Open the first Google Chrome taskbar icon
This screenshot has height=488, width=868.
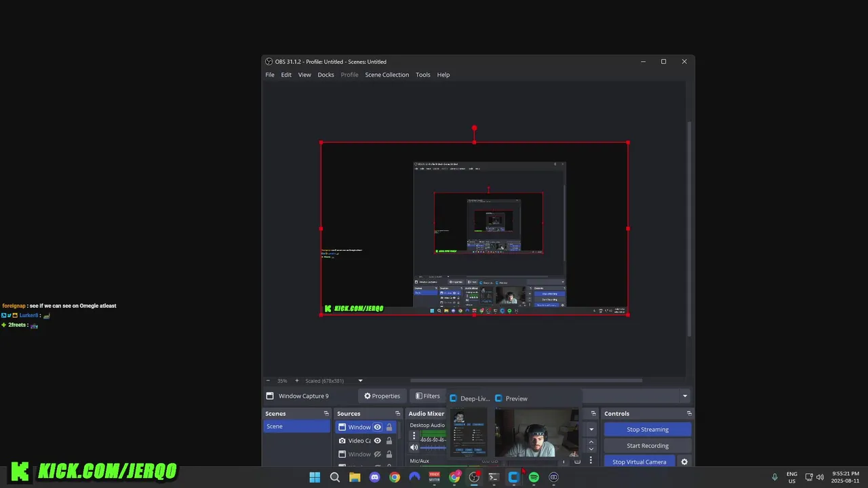(x=395, y=477)
